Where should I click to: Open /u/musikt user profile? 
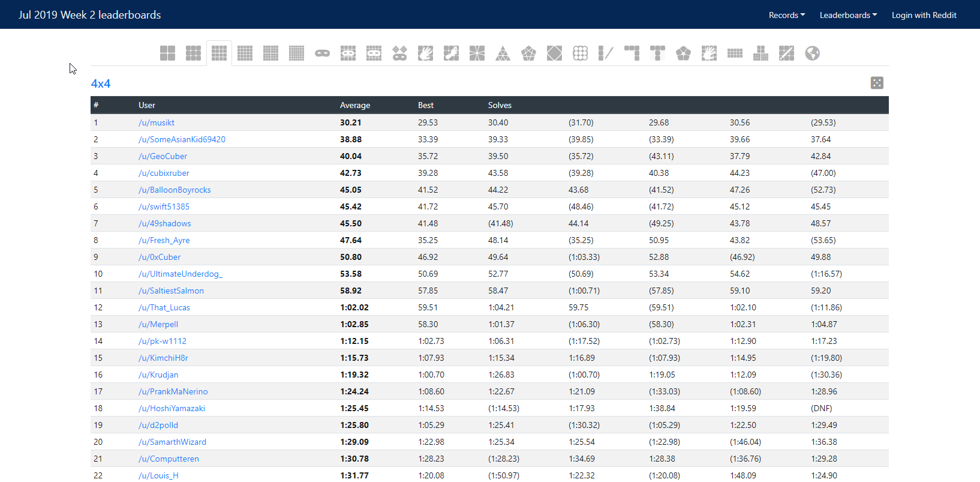[x=157, y=122]
